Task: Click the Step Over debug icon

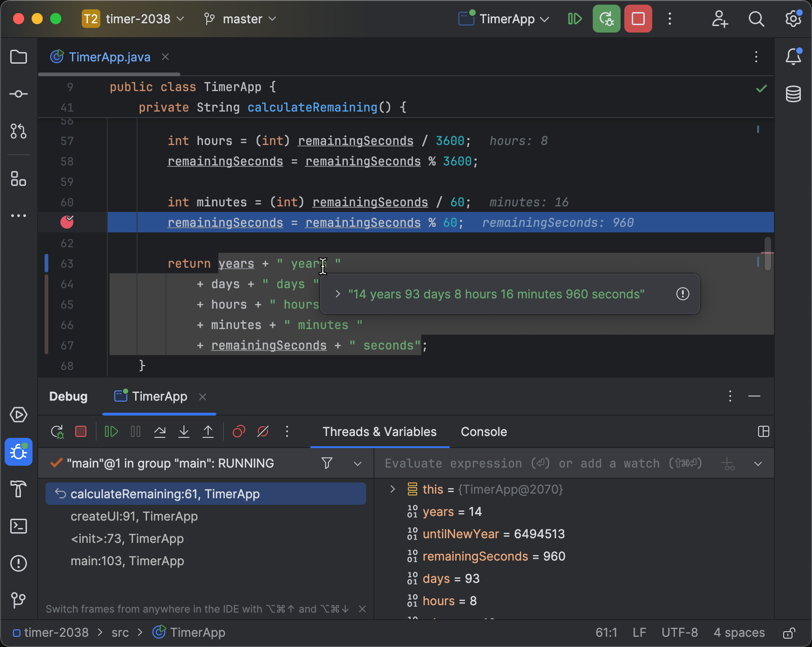Action: [x=160, y=432]
